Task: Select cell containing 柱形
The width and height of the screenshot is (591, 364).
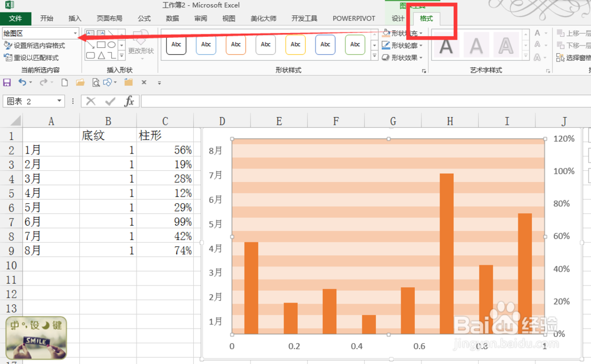Action: (x=165, y=135)
